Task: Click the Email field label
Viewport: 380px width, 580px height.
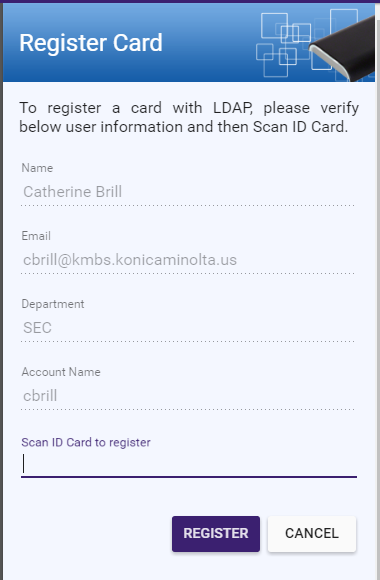Action: (36, 236)
